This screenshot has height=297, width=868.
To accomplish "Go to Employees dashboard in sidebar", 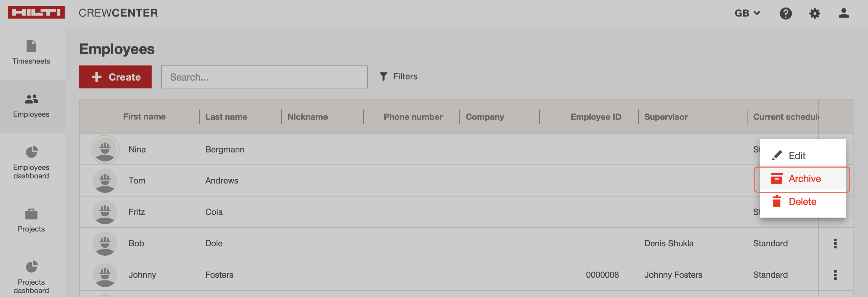I will (x=31, y=162).
